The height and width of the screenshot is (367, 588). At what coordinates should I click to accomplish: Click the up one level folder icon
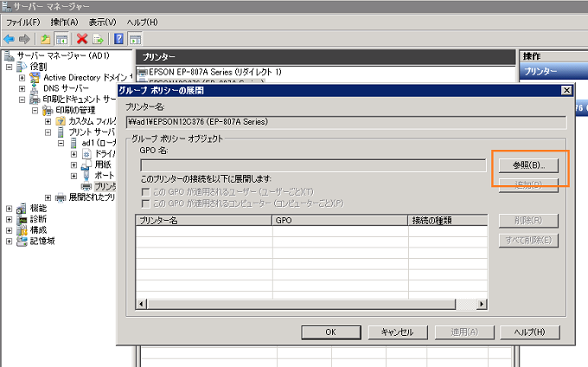tap(45, 39)
